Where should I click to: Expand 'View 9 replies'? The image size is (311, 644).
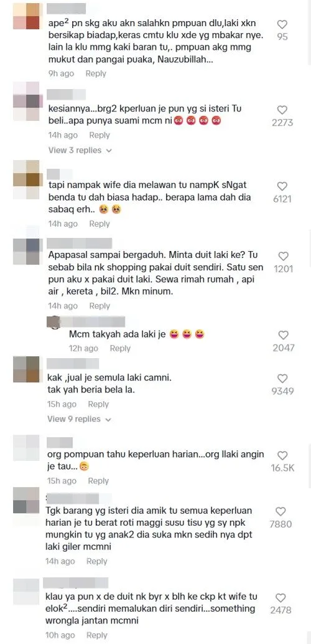pos(79,419)
